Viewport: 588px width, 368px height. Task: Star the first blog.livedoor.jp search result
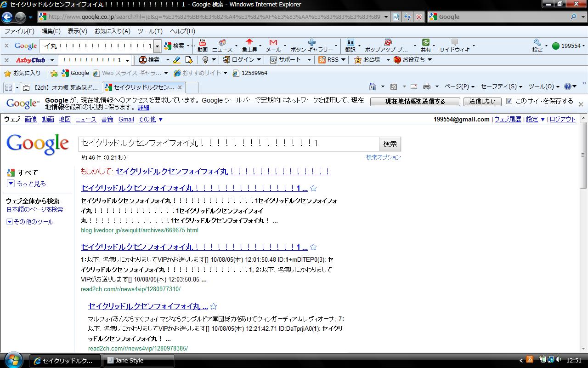(x=313, y=188)
